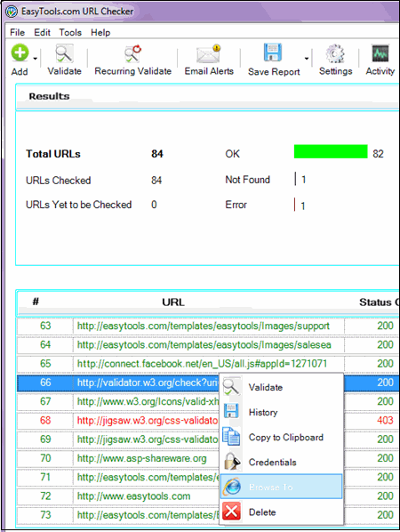Open the dropdown arrow next to Add
The height and width of the screenshot is (532, 400).
[x=36, y=59]
